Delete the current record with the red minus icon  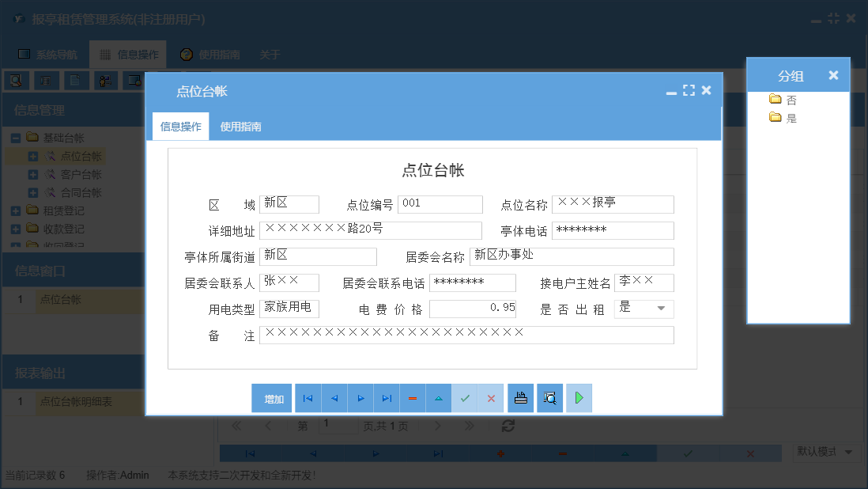tap(413, 398)
